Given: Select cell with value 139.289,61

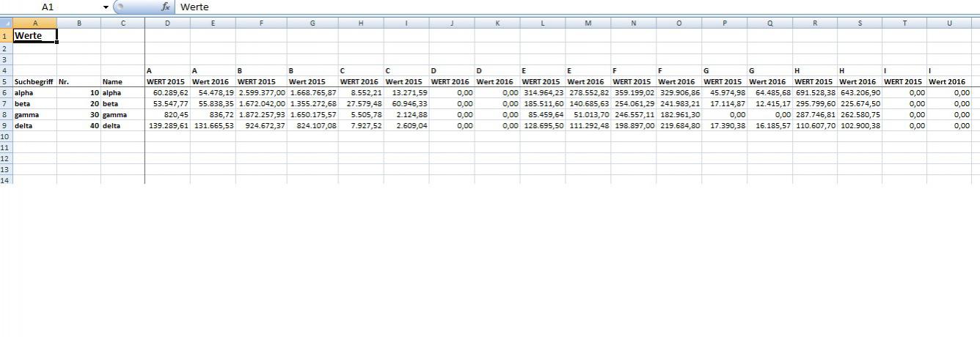Looking at the screenshot, I should pyautogui.click(x=167, y=126).
